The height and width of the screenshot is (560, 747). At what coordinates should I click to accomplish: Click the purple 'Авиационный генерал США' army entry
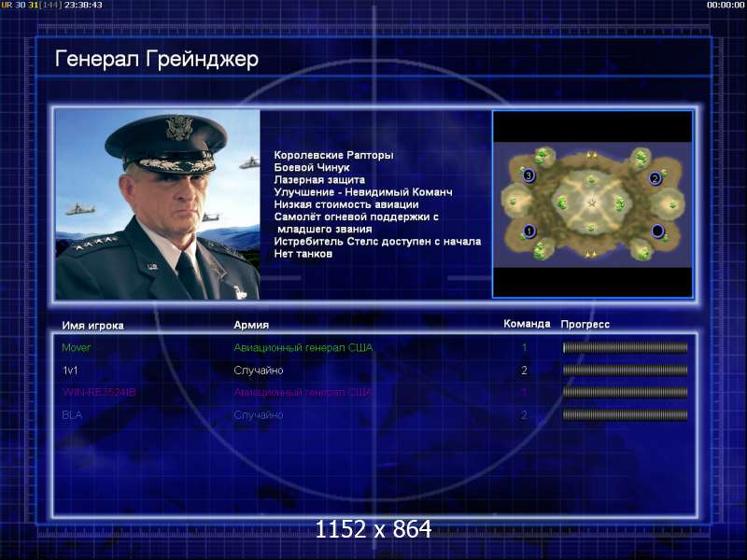[303, 392]
